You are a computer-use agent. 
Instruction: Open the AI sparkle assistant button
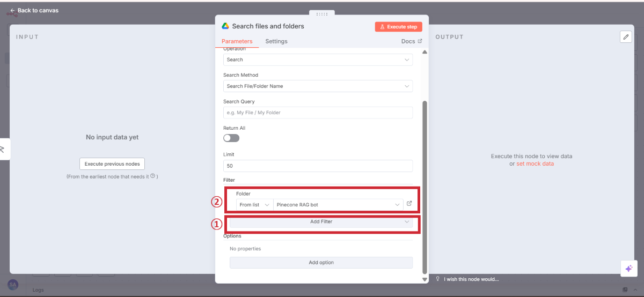(x=628, y=269)
